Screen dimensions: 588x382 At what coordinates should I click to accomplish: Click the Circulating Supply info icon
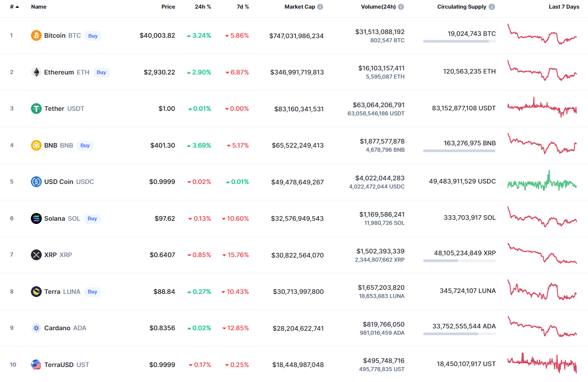[x=492, y=7]
